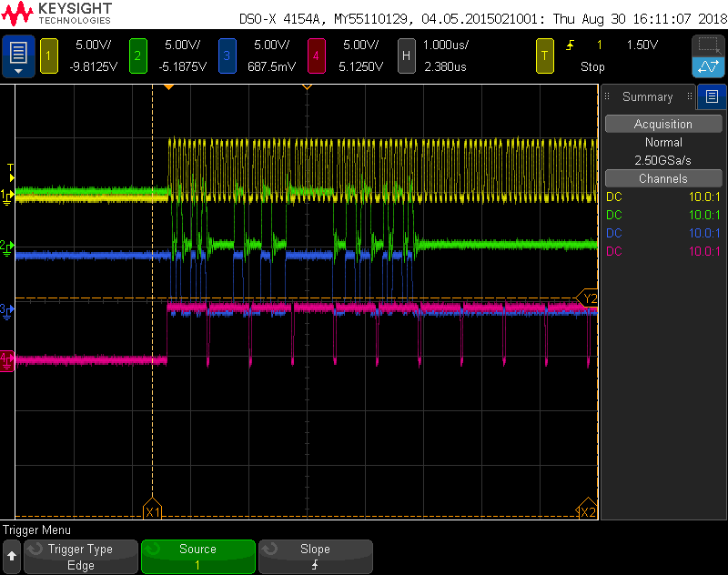The width and height of the screenshot is (728, 575).
Task: Click the pink DC coupling entry
Action: click(613, 251)
